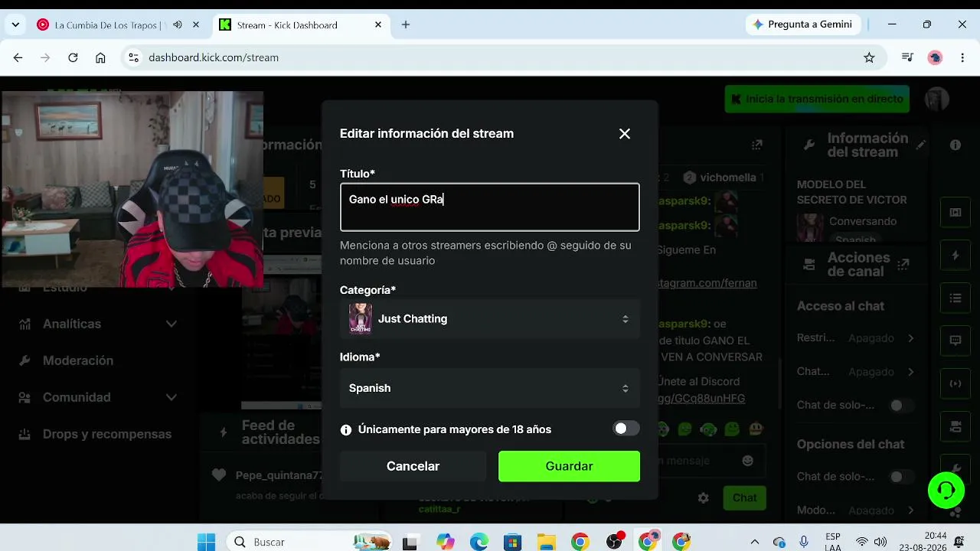Save stream info with Guardar
980x551 pixels.
[x=569, y=466]
